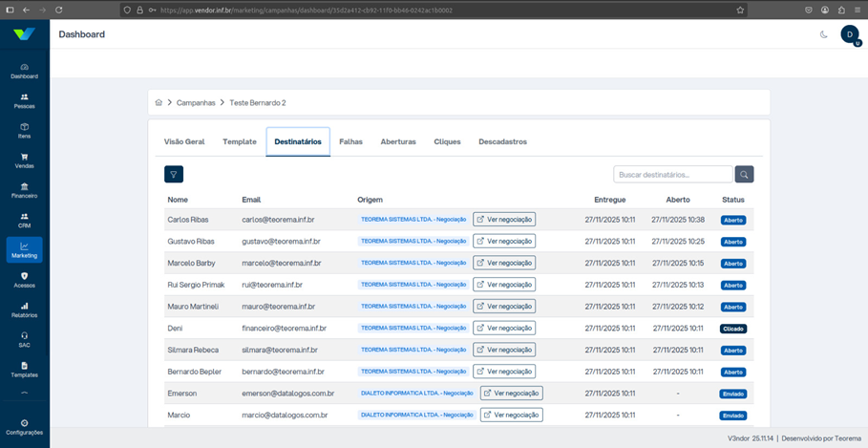Open Itens in the sidebar
The width and height of the screenshot is (868, 448).
[25, 131]
